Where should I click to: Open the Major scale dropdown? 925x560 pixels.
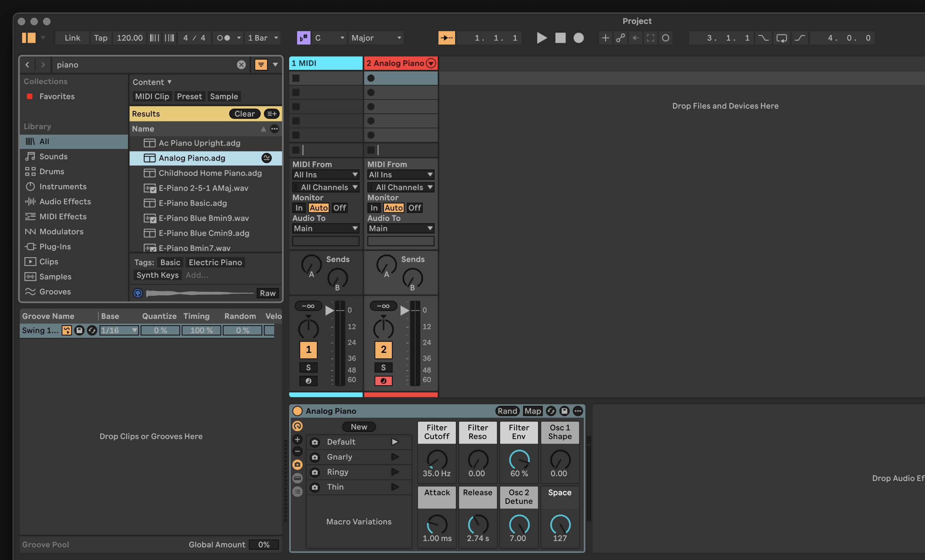pos(376,38)
